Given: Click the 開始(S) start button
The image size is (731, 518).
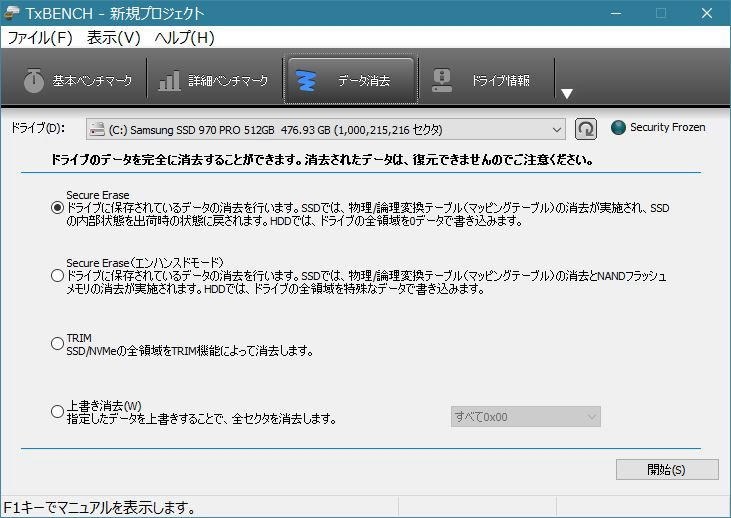Looking at the screenshot, I should (x=667, y=470).
